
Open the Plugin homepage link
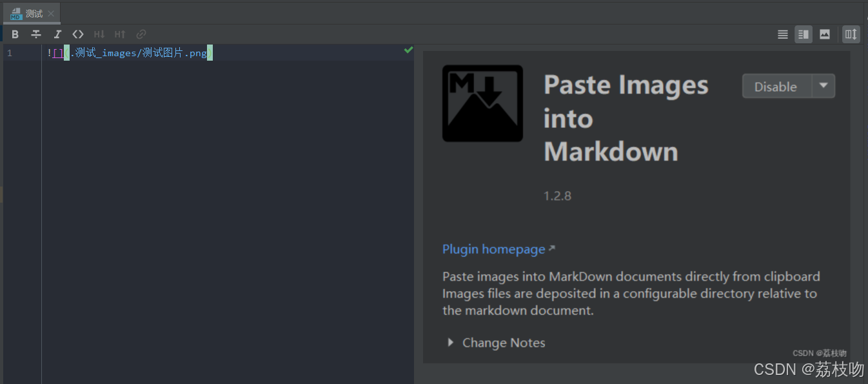494,249
